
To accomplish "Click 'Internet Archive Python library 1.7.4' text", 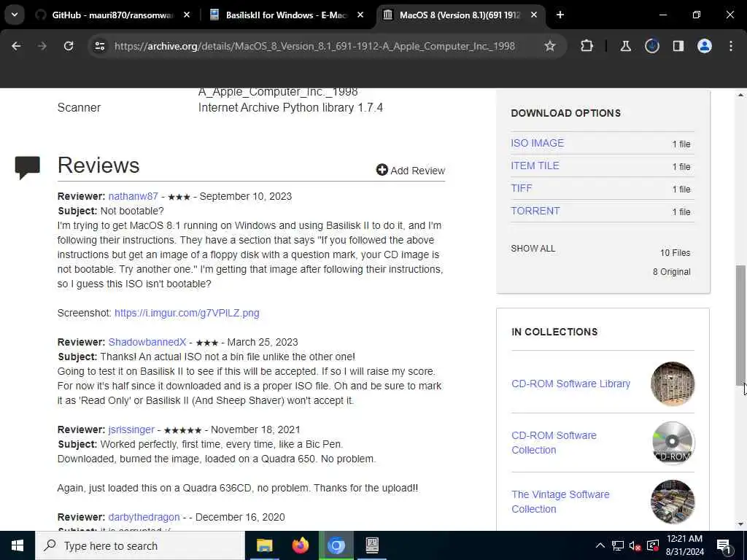I will 290,108.
